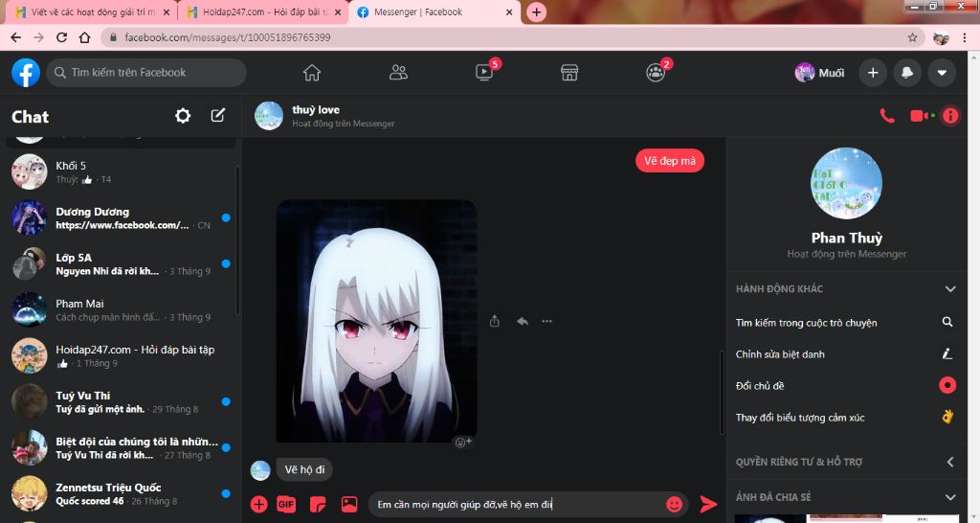Switch to the Viết về các hoạt động tab

[x=92, y=11]
